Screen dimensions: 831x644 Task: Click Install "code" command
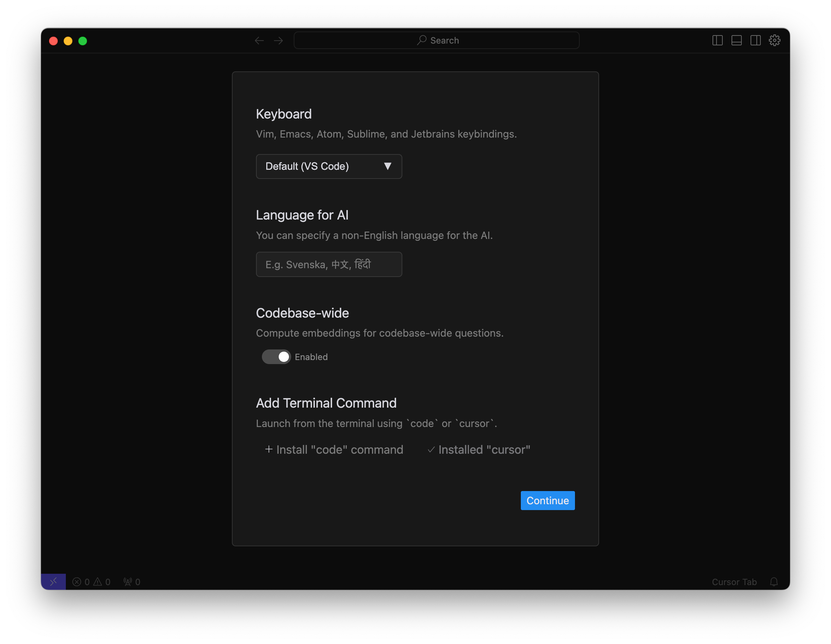[334, 449]
